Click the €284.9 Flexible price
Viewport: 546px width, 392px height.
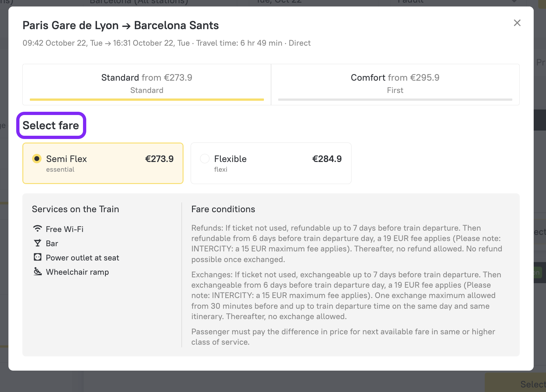pos(326,159)
